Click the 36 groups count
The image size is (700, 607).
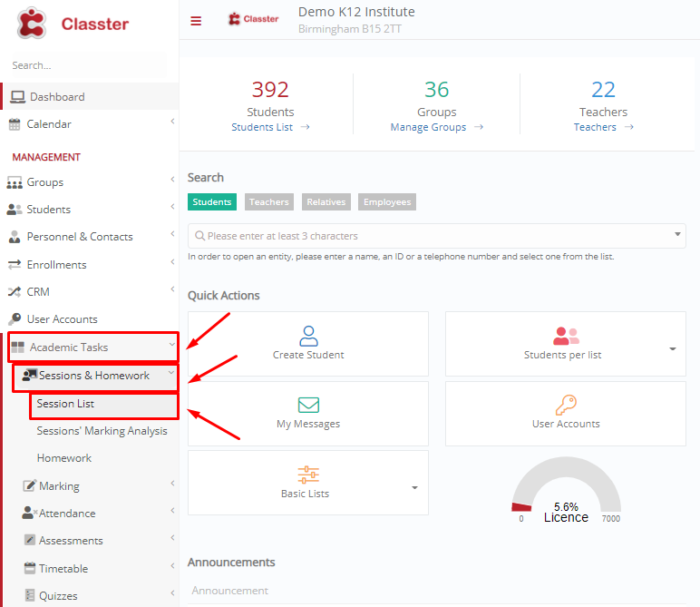436,90
